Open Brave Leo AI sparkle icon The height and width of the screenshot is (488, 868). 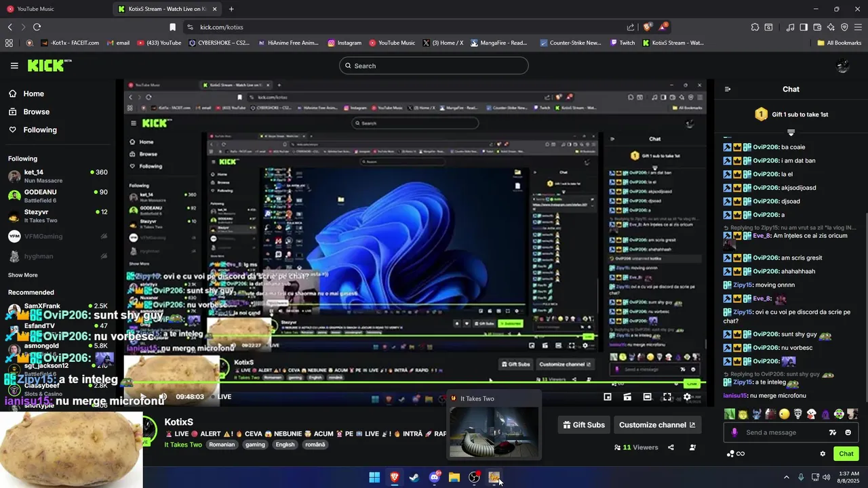point(831,27)
